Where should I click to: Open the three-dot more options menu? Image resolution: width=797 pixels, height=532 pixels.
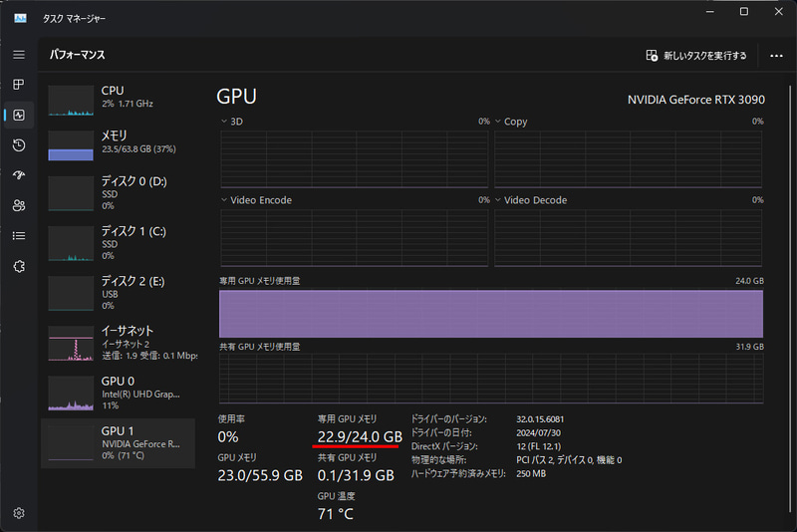[x=776, y=56]
